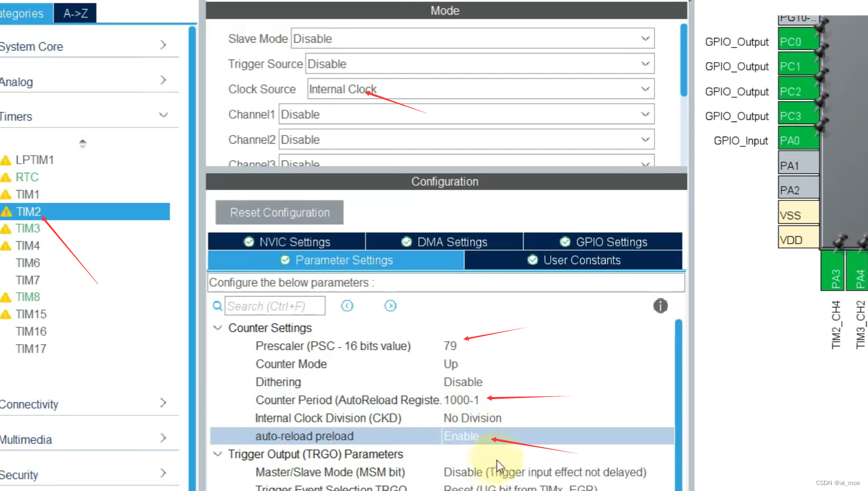Select TIM3 in the timers list
Image resolution: width=868 pixels, height=491 pixels.
click(x=28, y=228)
